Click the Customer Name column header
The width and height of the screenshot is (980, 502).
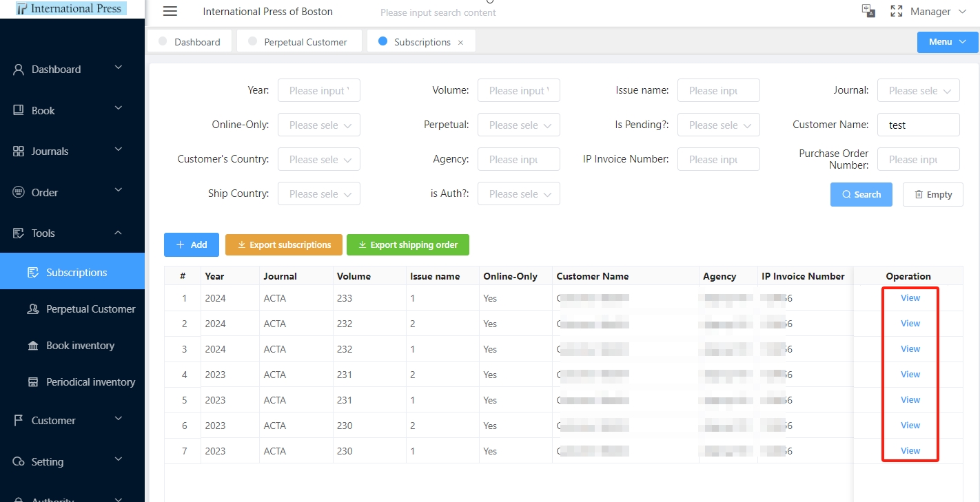[592, 276]
